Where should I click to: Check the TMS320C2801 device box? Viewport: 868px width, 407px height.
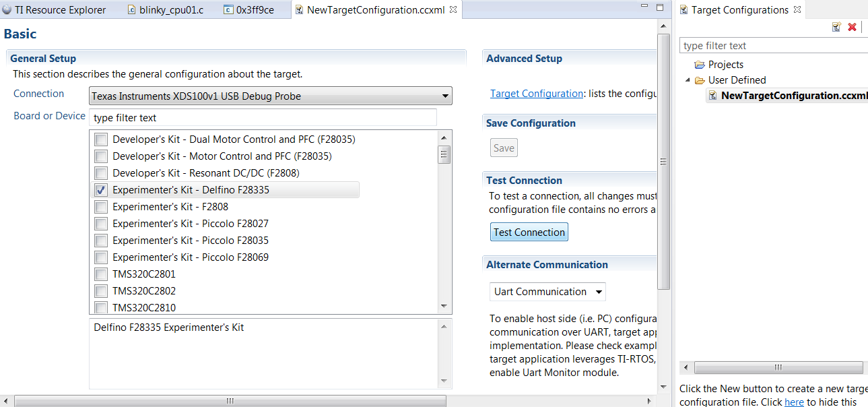pyautogui.click(x=101, y=274)
